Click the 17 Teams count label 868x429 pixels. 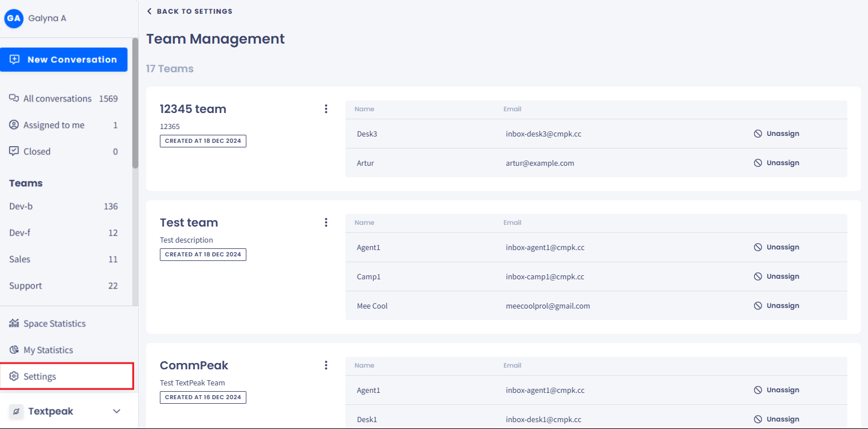[170, 69]
